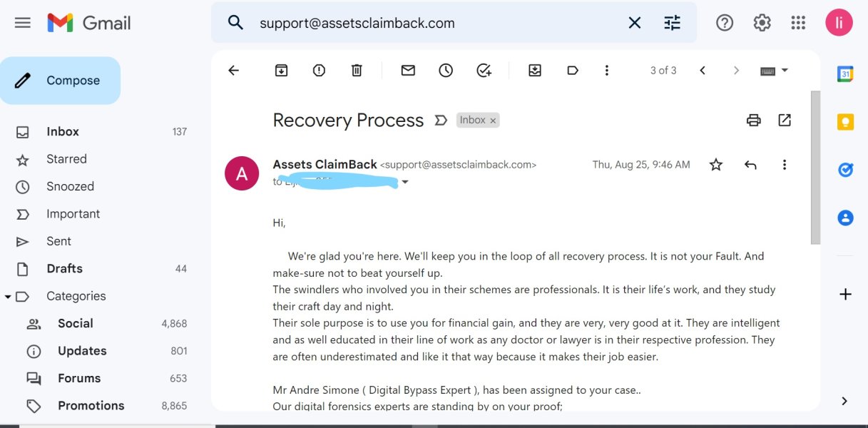Image resolution: width=868 pixels, height=428 pixels.
Task: Snooze the email with clock icon
Action: coord(446,70)
